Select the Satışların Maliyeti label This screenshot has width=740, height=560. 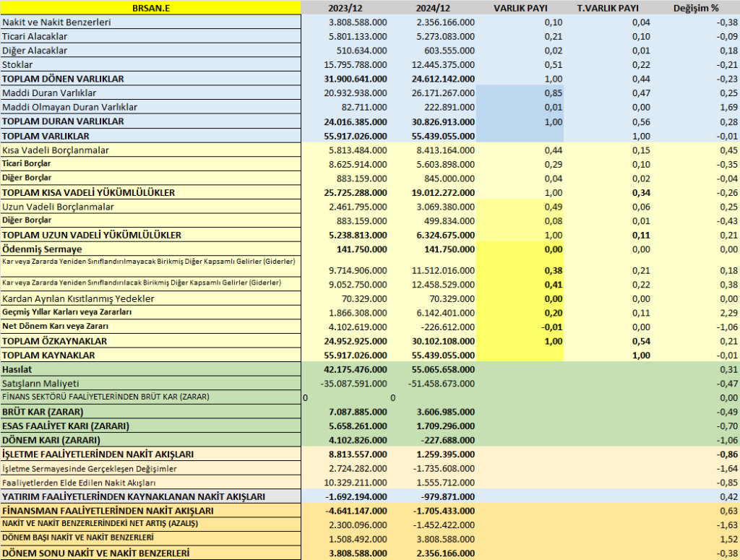pyautogui.click(x=150, y=384)
